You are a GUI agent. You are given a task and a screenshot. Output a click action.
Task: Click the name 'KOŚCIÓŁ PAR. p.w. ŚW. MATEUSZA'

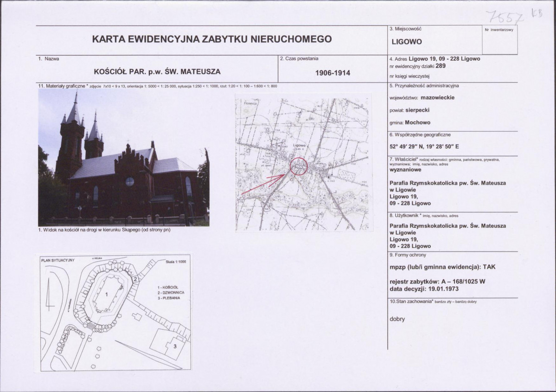(157, 71)
